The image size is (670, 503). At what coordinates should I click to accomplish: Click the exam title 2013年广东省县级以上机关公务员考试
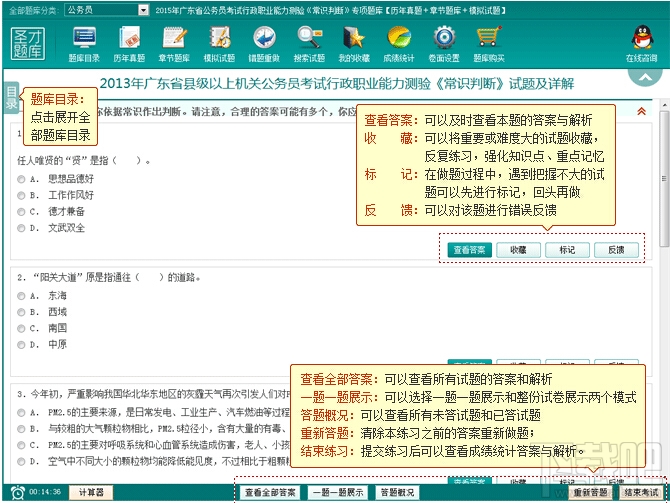coord(337,84)
